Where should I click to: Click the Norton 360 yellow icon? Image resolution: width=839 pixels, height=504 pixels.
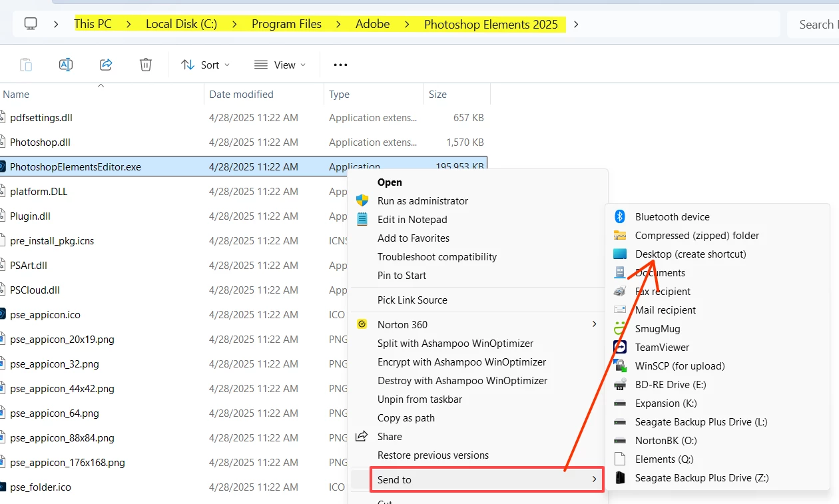click(362, 324)
